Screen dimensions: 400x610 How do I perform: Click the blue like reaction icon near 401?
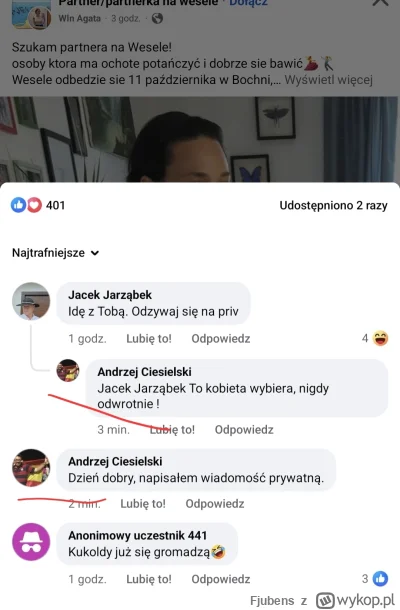click(x=18, y=205)
